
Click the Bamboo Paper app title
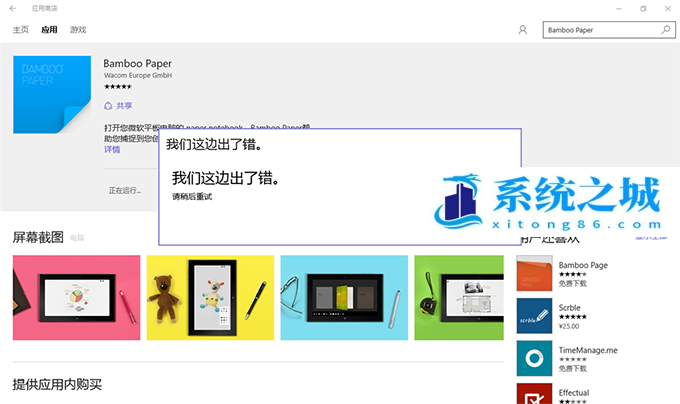coord(137,63)
